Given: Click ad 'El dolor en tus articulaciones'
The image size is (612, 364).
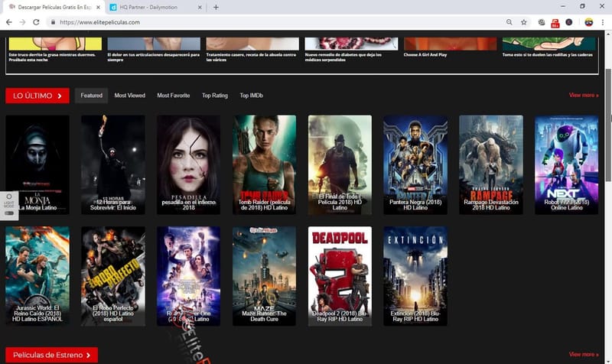Looking at the screenshot, I should tap(154, 50).
